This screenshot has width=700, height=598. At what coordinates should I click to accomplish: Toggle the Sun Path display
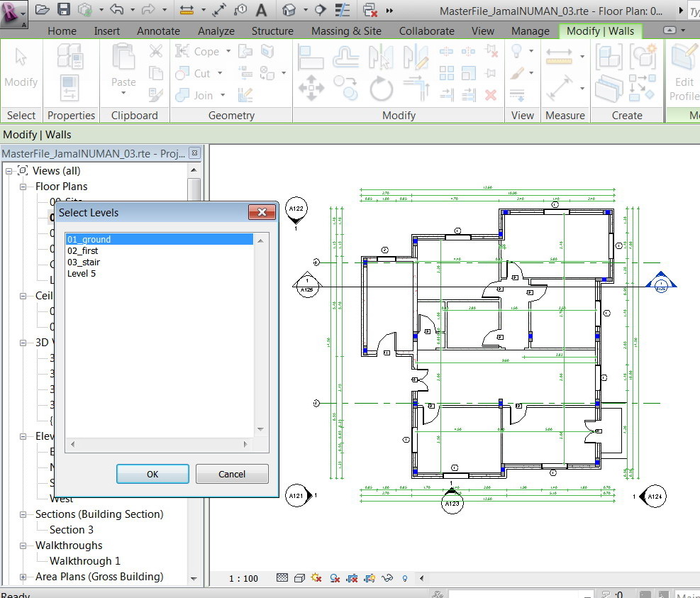pos(334,578)
